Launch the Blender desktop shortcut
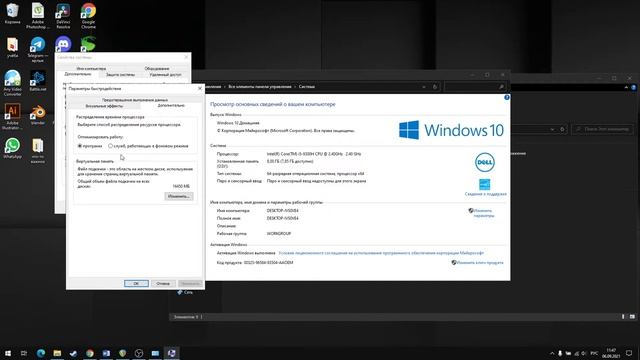 (x=38, y=114)
